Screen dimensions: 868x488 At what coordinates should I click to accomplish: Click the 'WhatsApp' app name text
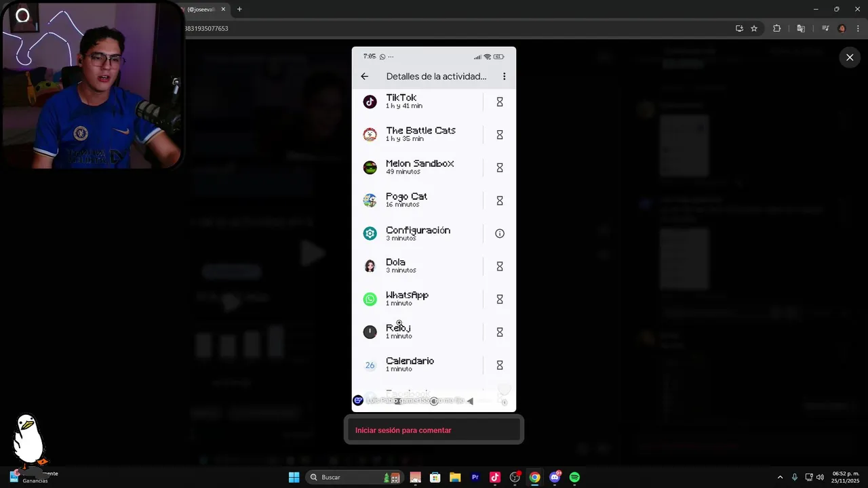(407, 295)
